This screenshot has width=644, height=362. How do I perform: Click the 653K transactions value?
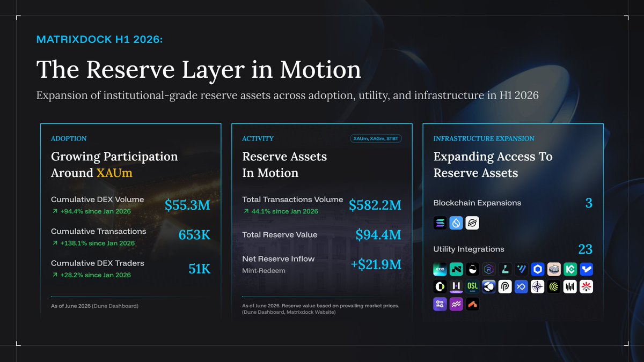[x=194, y=235]
